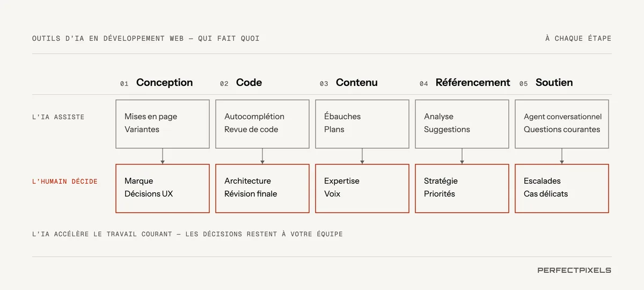Click the "À CHAQUE ÉTAPE" header text
This screenshot has height=290, width=644.
click(578, 39)
